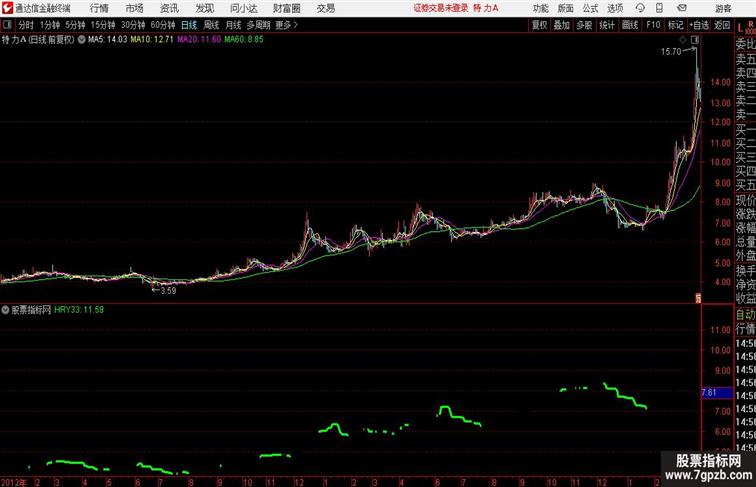Click the 复权 adjustment button

click(x=540, y=25)
